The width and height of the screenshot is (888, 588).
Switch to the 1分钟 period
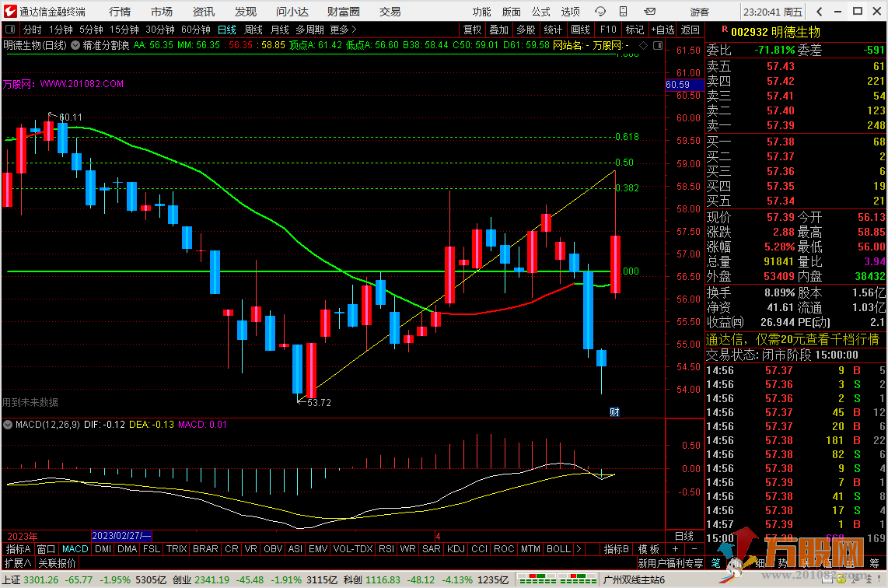coord(61,30)
